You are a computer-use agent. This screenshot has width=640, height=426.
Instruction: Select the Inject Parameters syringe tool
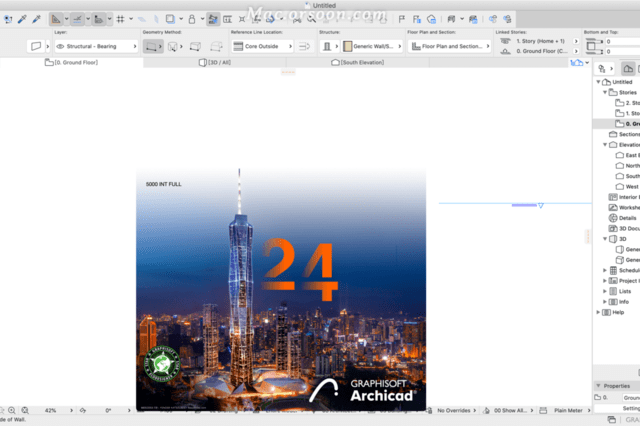tap(36, 19)
